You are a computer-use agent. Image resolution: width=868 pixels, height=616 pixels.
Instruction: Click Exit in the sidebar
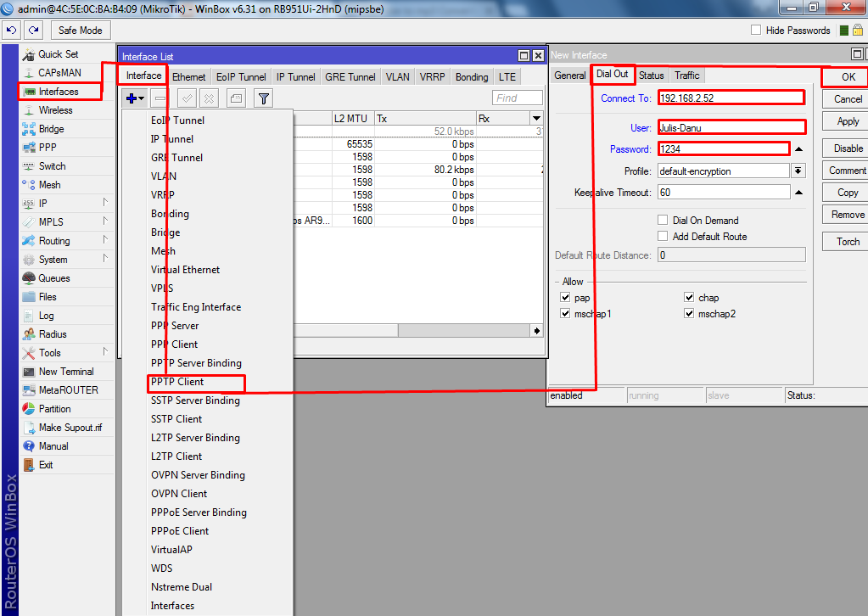(x=45, y=465)
